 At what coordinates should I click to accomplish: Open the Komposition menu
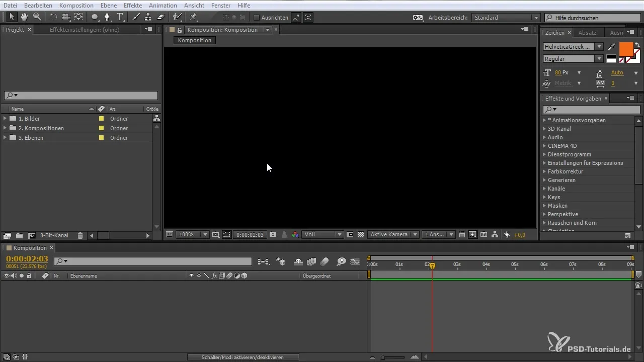(x=76, y=5)
